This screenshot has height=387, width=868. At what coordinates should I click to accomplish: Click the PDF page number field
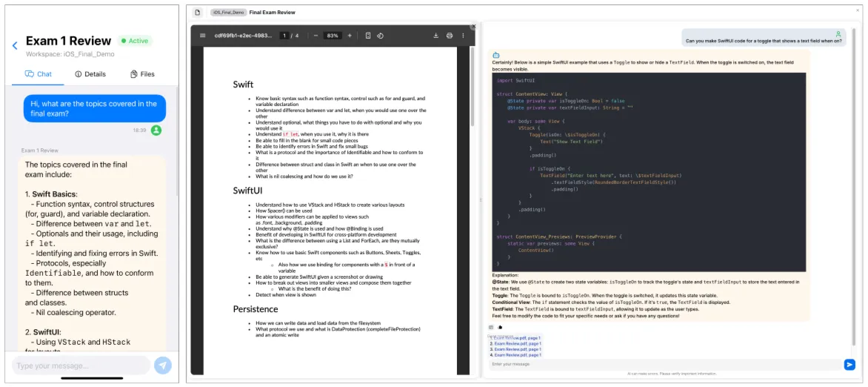click(284, 36)
